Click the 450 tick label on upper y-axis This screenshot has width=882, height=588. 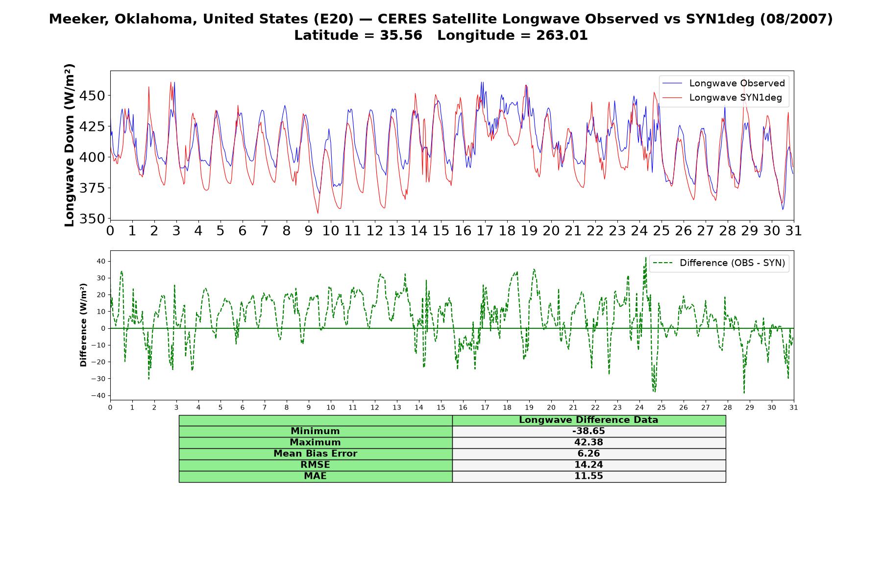pos(92,96)
